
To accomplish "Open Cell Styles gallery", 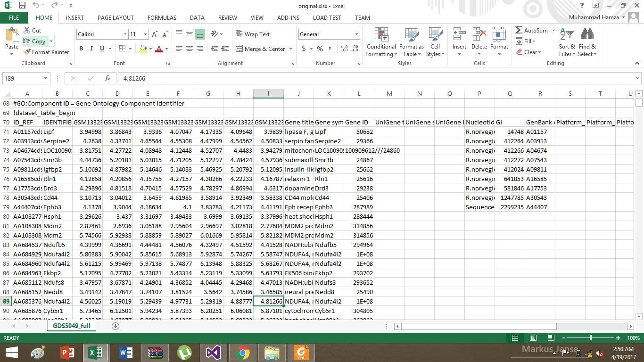I will pyautogui.click(x=435, y=42).
